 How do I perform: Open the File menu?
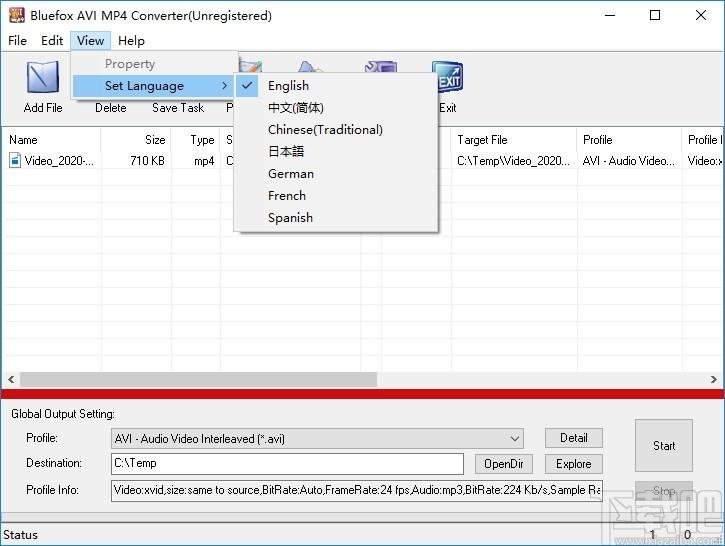18,41
